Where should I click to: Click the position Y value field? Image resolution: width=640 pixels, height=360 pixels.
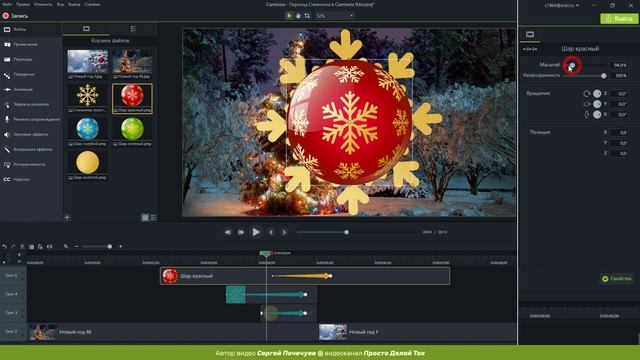619,143
